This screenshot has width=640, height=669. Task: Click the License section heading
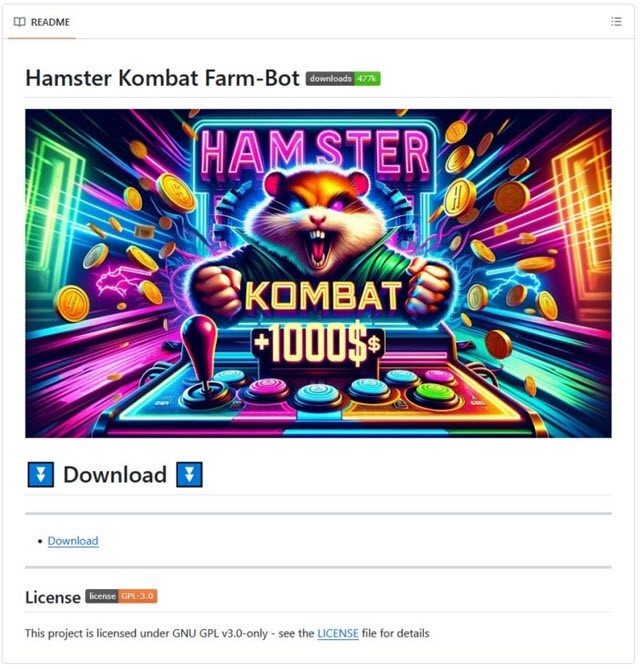[53, 597]
